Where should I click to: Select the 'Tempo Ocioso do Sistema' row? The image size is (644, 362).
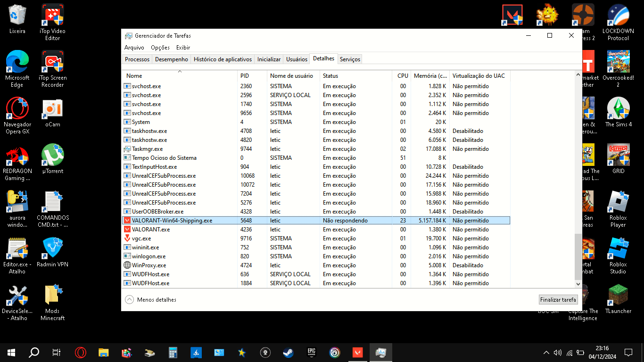[316, 157]
